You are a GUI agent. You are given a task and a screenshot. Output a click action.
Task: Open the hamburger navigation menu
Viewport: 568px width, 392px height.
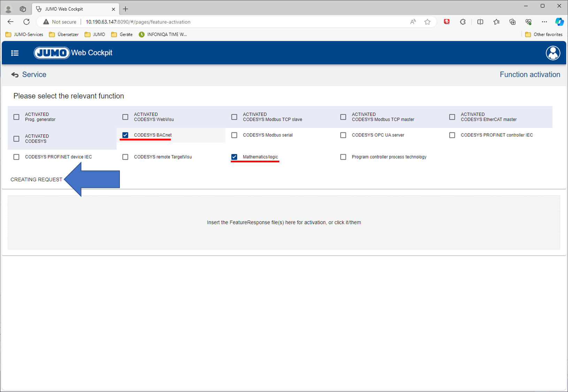pos(15,53)
